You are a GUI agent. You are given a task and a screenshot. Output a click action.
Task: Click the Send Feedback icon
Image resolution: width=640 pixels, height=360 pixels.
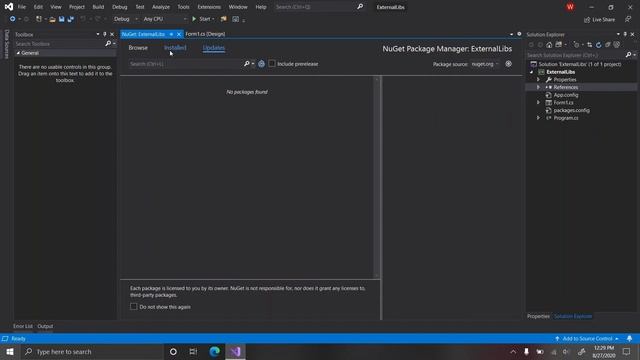coord(628,19)
